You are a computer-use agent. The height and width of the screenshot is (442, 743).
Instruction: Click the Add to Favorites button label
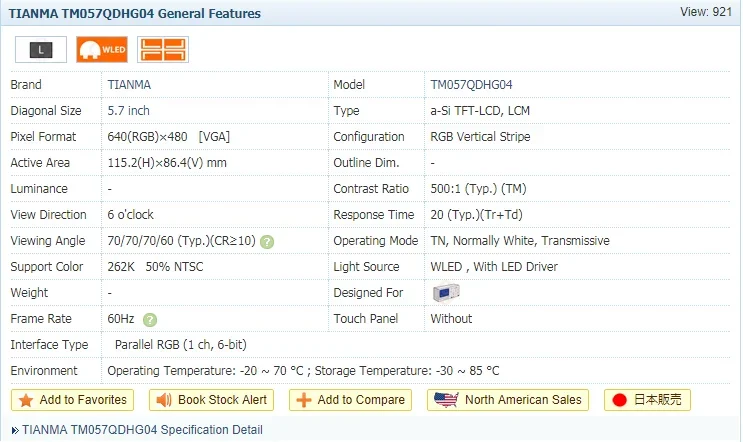click(83, 400)
